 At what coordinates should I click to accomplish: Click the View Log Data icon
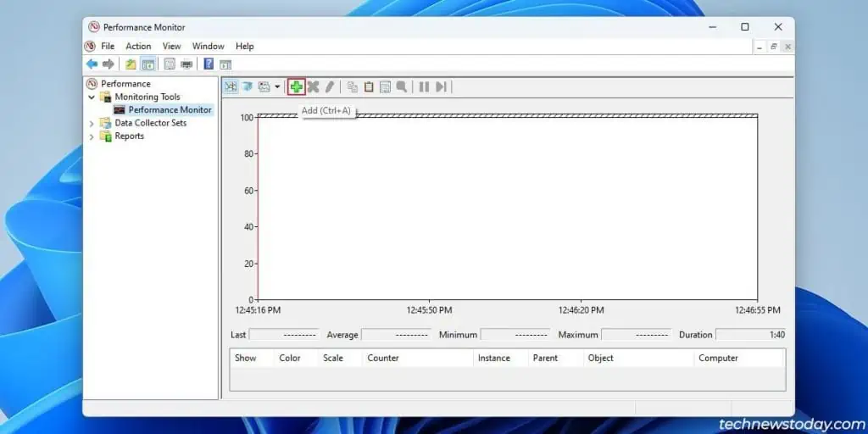(x=248, y=86)
